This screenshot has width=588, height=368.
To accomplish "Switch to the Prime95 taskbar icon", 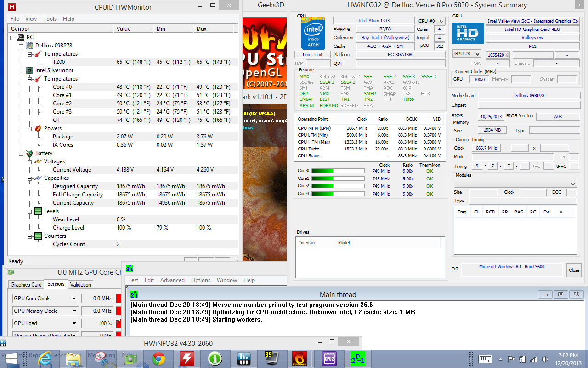I will 357,358.
